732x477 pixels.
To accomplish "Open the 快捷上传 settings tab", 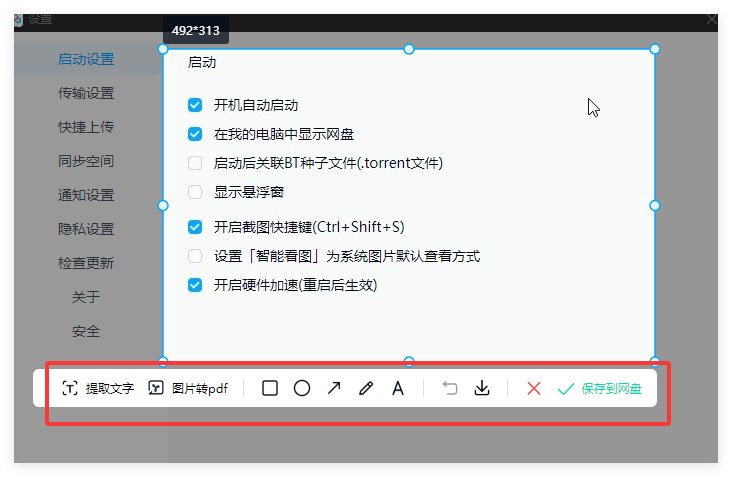I will click(86, 127).
